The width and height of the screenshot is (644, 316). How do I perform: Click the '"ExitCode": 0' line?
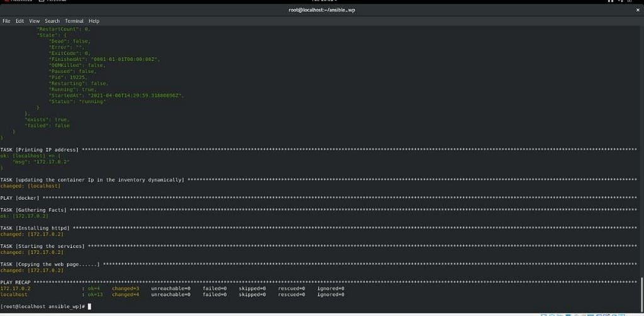point(70,53)
